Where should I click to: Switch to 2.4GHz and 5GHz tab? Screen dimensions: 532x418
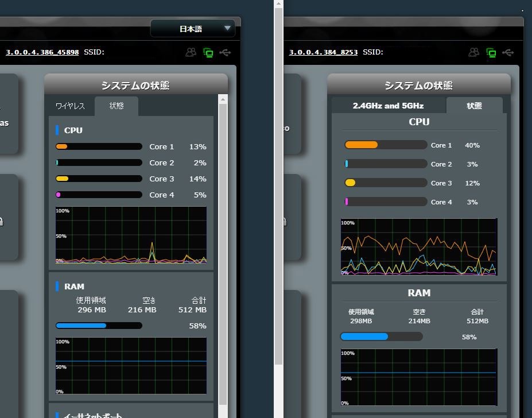tap(389, 106)
